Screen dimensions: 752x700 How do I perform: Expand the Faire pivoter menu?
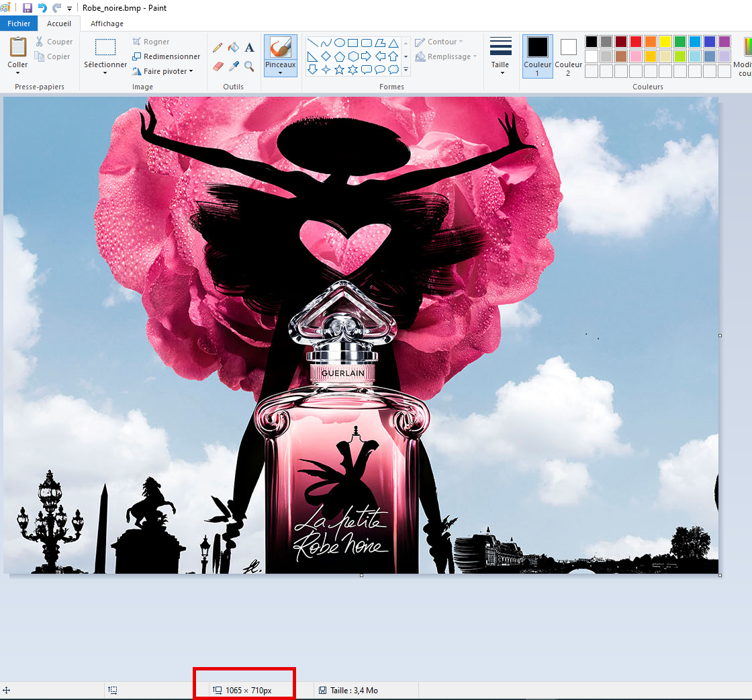[x=162, y=71]
